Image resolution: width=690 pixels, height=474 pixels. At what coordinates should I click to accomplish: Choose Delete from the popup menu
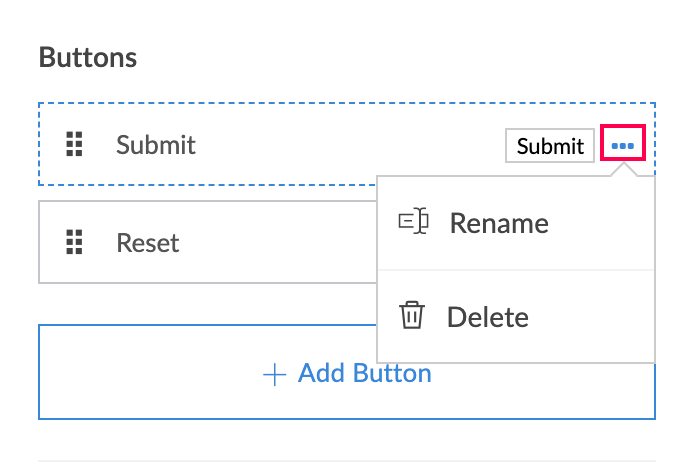[x=487, y=317]
